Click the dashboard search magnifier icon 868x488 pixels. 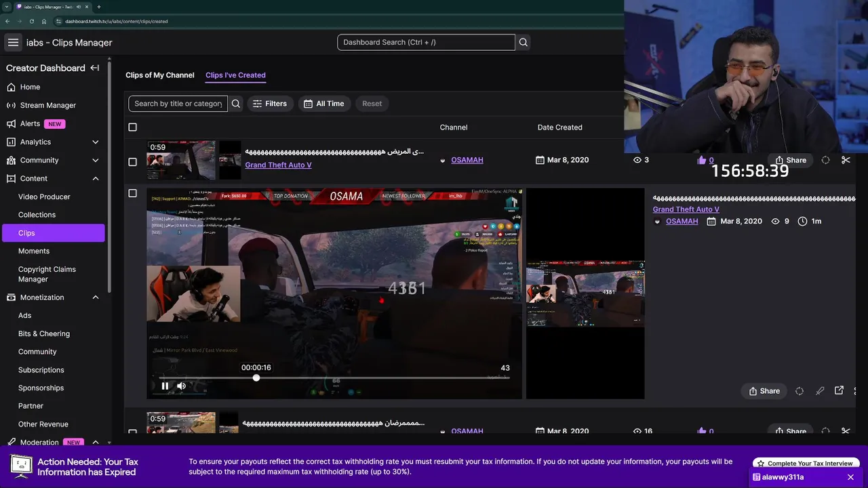pos(524,42)
